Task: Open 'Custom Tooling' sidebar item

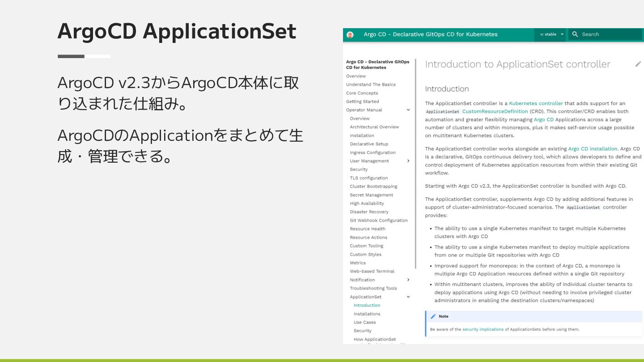Action: pyautogui.click(x=366, y=246)
